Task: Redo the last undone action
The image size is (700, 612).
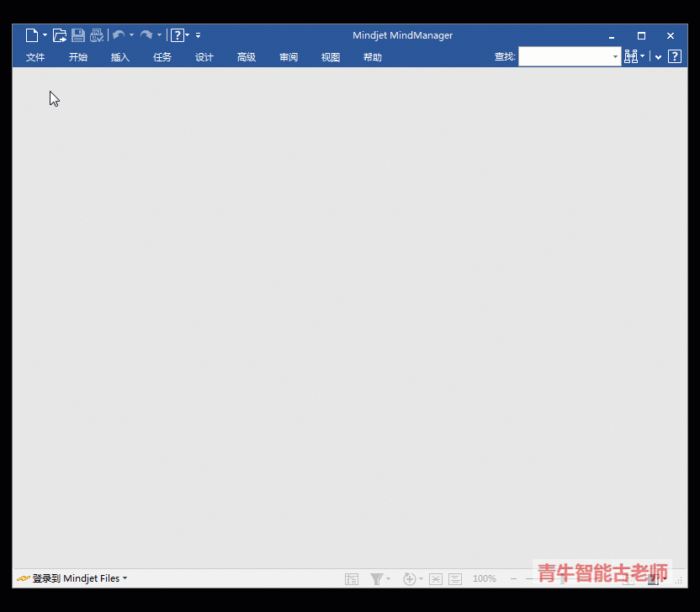Action: [x=146, y=35]
